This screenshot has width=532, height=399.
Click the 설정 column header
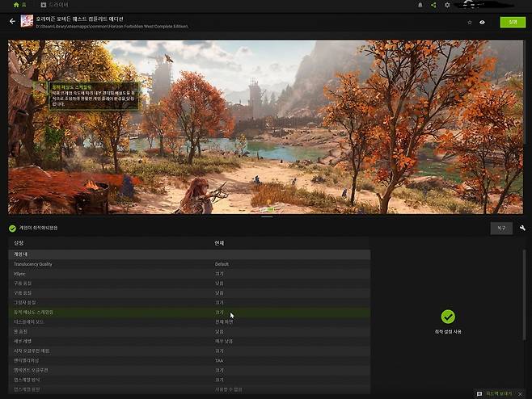click(x=19, y=243)
